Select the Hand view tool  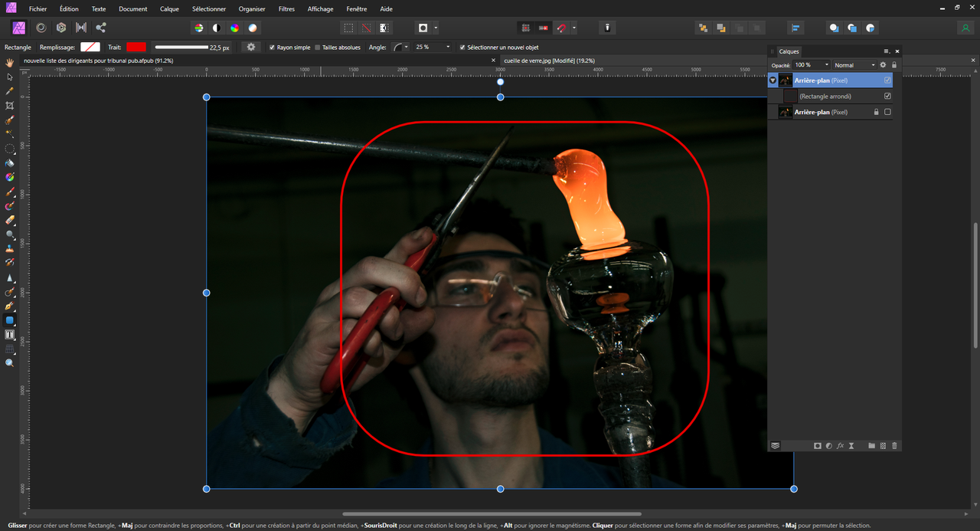click(10, 62)
